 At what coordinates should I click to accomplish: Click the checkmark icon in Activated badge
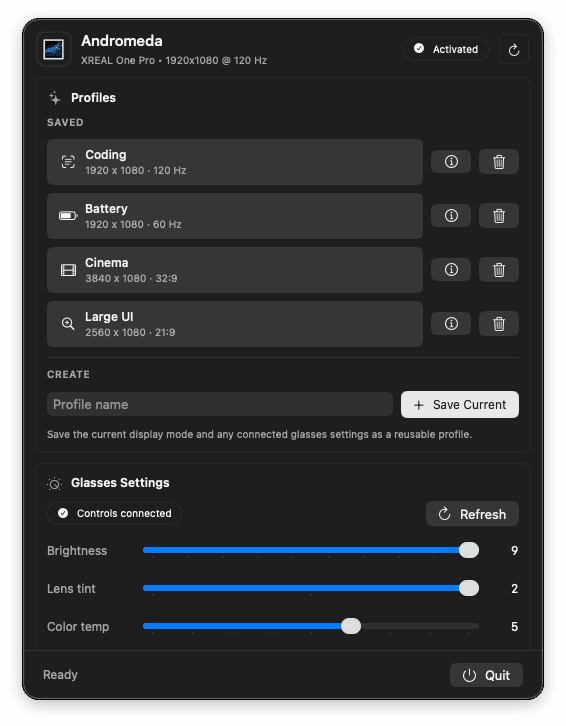[x=419, y=49]
